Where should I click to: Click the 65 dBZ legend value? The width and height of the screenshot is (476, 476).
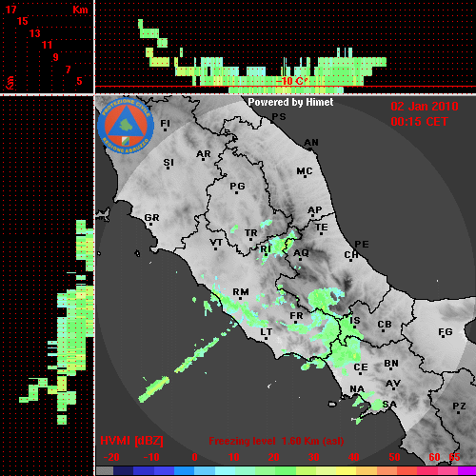454,457
